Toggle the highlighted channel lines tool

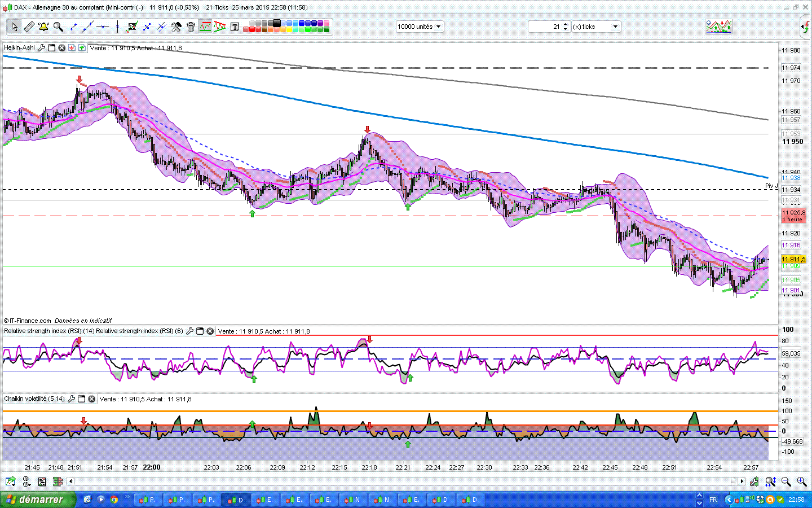coord(205,27)
